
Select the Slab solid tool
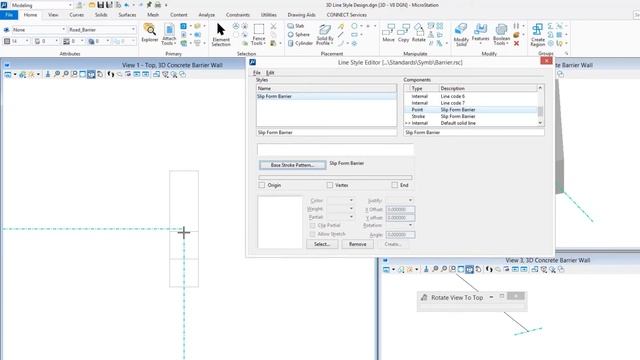296,26
